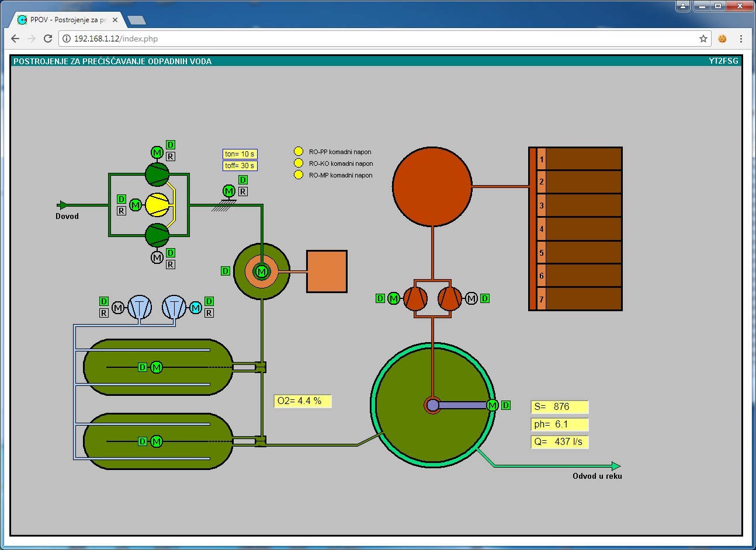Viewport: 756px width, 550px height.
Task: Click the top green inlet pump
Action: point(157,174)
